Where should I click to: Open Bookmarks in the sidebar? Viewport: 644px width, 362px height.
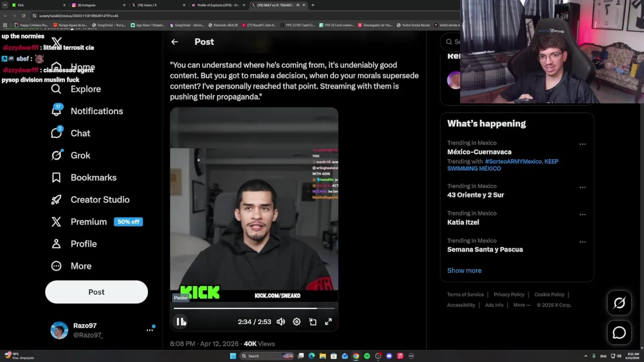(84, 177)
